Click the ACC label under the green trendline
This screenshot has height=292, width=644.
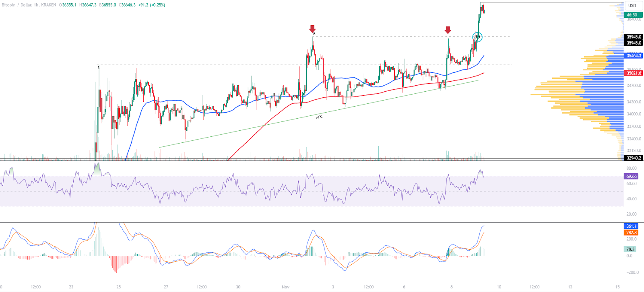[319, 117]
